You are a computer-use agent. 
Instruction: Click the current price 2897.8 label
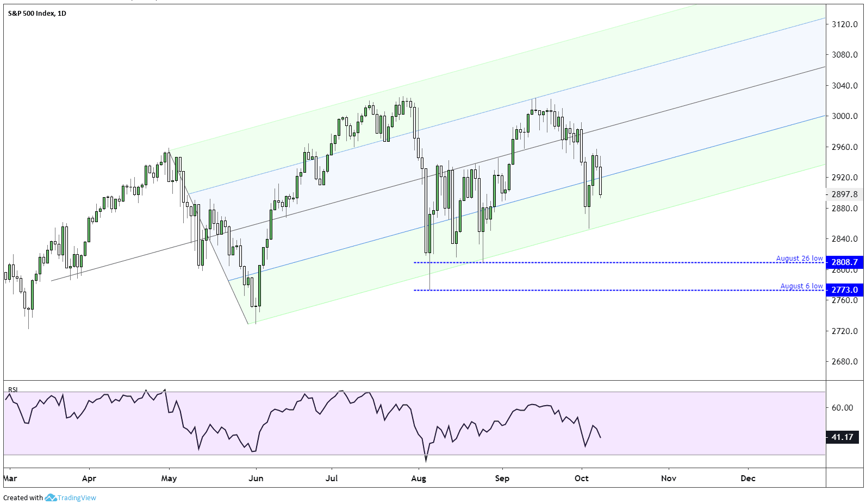(x=844, y=194)
